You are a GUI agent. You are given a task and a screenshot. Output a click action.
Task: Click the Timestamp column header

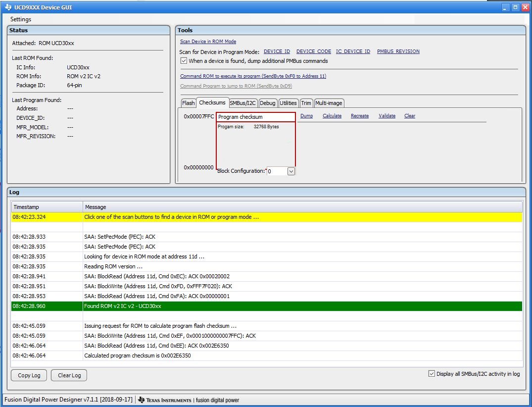47,207
